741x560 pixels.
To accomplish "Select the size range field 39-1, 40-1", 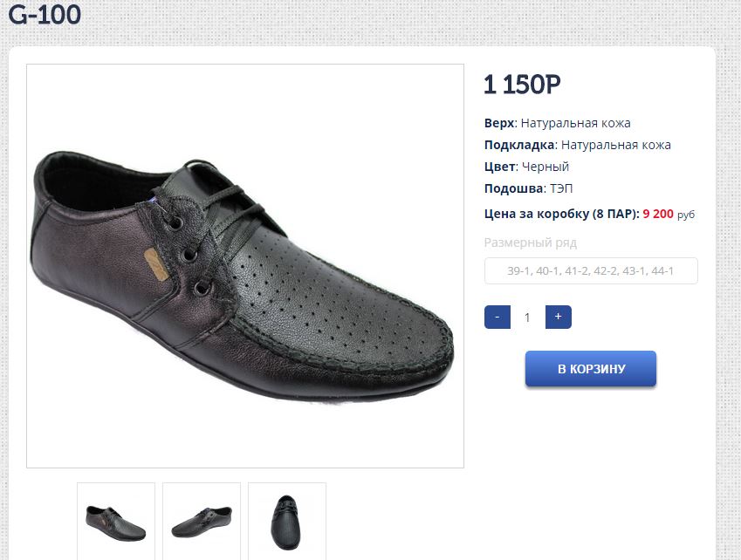I will coord(591,271).
